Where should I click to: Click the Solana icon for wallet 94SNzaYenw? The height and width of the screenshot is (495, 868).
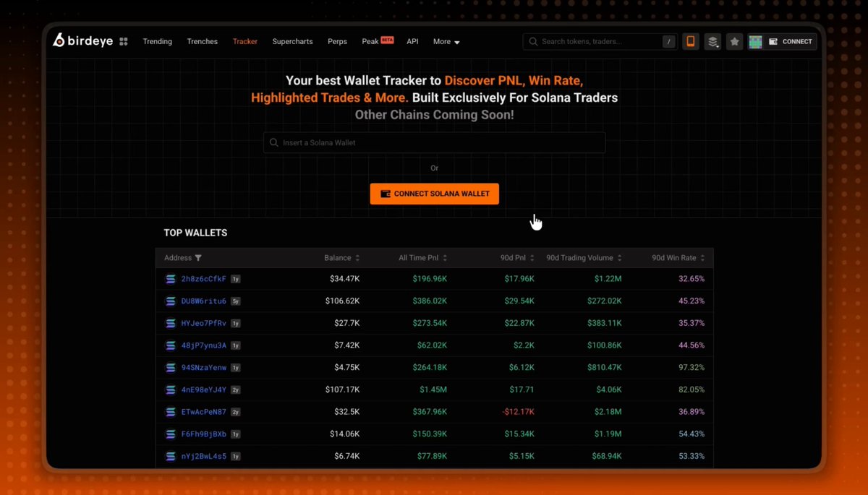click(x=171, y=368)
